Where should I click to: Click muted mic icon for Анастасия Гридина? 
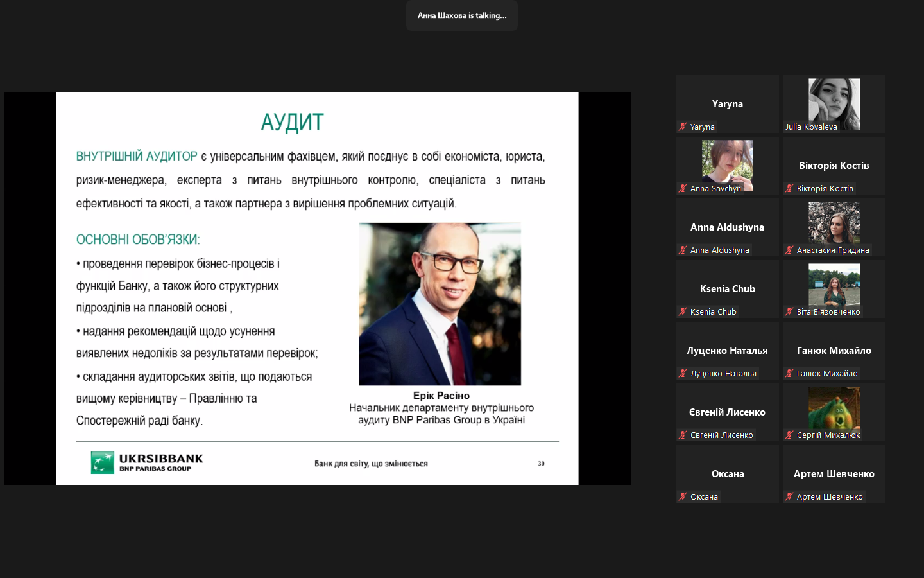point(789,250)
